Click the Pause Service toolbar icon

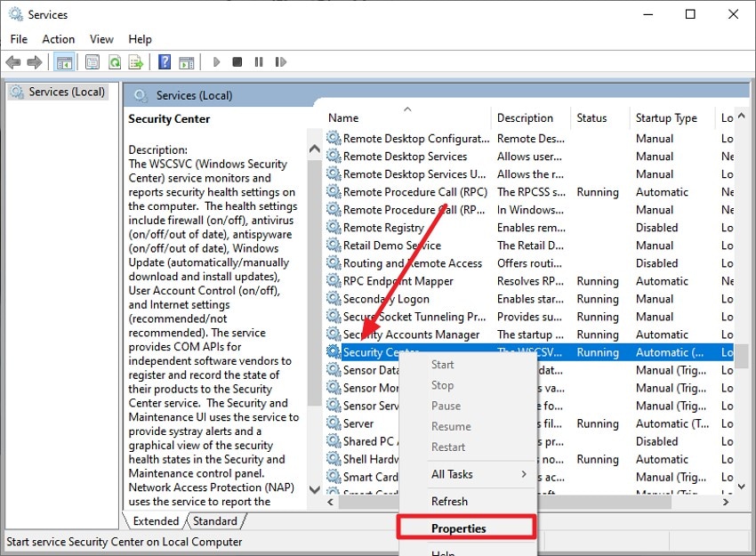259,61
